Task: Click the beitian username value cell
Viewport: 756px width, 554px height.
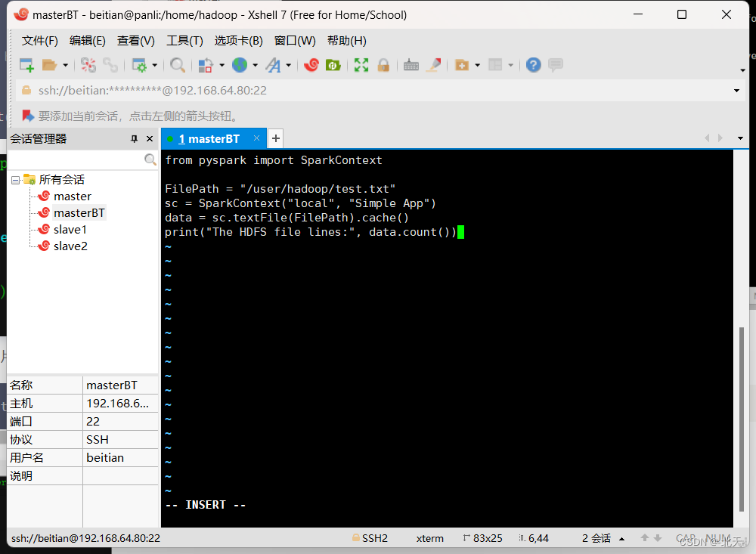Action: pyautogui.click(x=120, y=457)
